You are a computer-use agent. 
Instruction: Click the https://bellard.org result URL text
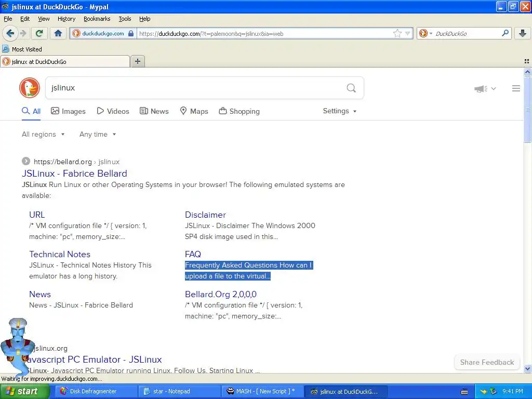tap(63, 162)
